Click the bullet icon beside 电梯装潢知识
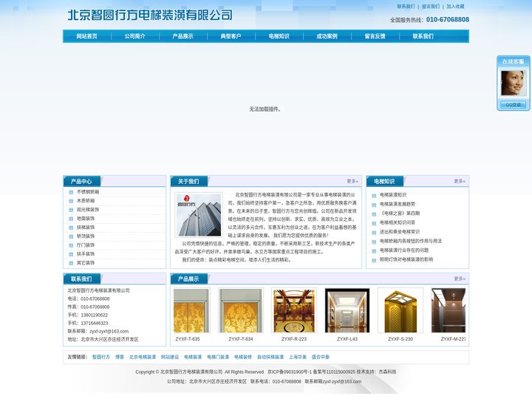 374,196
